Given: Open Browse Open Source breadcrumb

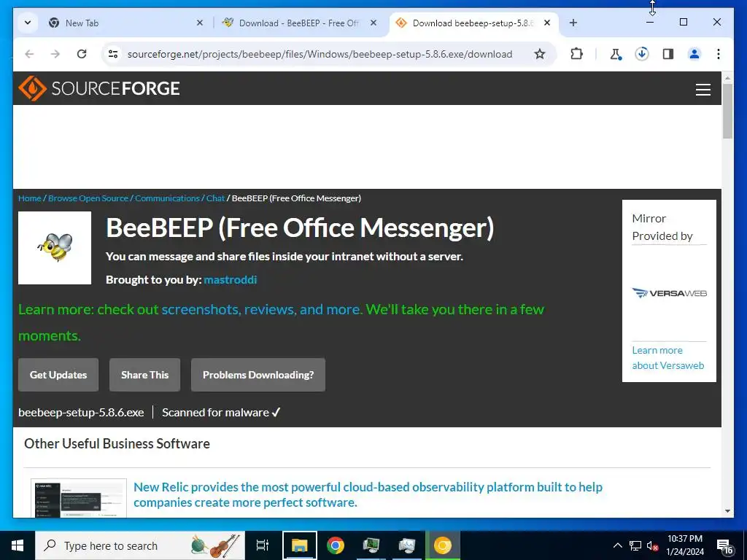Looking at the screenshot, I should point(88,198).
